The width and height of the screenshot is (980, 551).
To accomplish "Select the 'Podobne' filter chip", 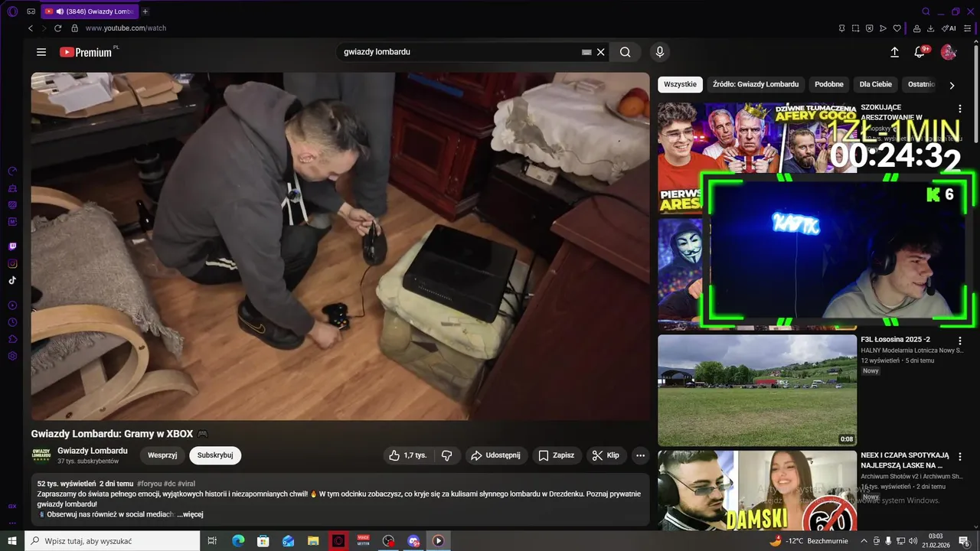I will click(829, 84).
